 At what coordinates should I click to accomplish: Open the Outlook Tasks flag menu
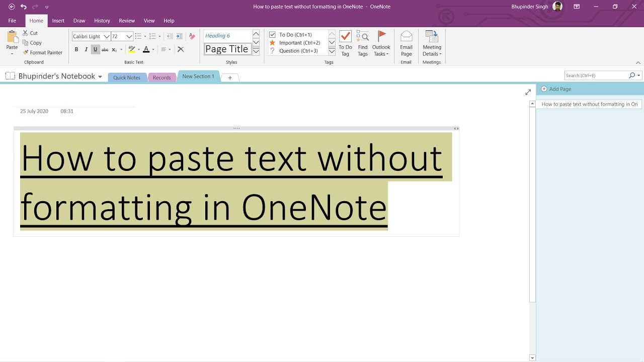pyautogui.click(x=381, y=43)
